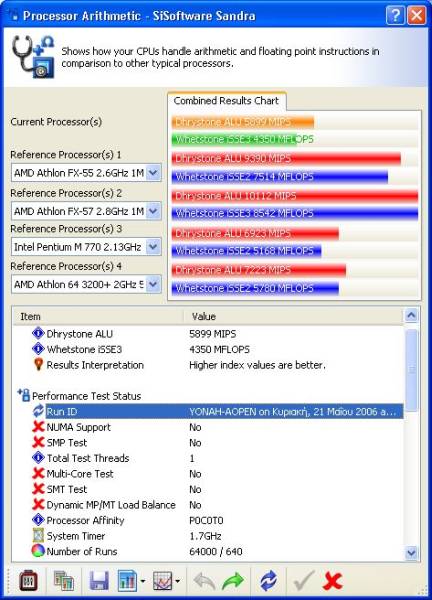The height and width of the screenshot is (600, 432).
Task: Click the blue refresh results icon
Action: [269, 581]
